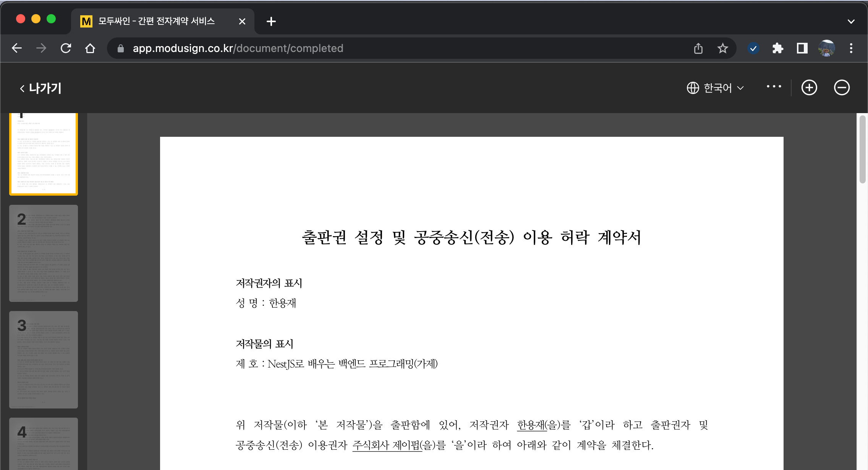868x470 pixels.
Task: Open a new browser tab
Action: coord(271,21)
